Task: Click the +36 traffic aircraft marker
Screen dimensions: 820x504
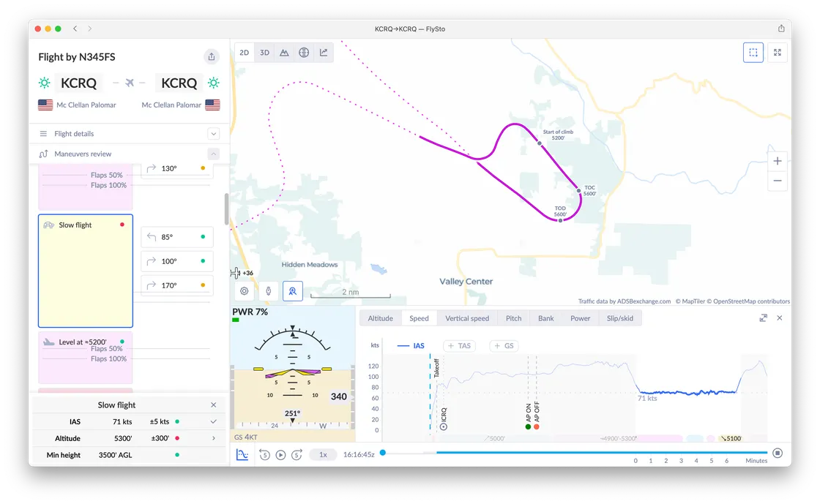Action: (x=241, y=273)
